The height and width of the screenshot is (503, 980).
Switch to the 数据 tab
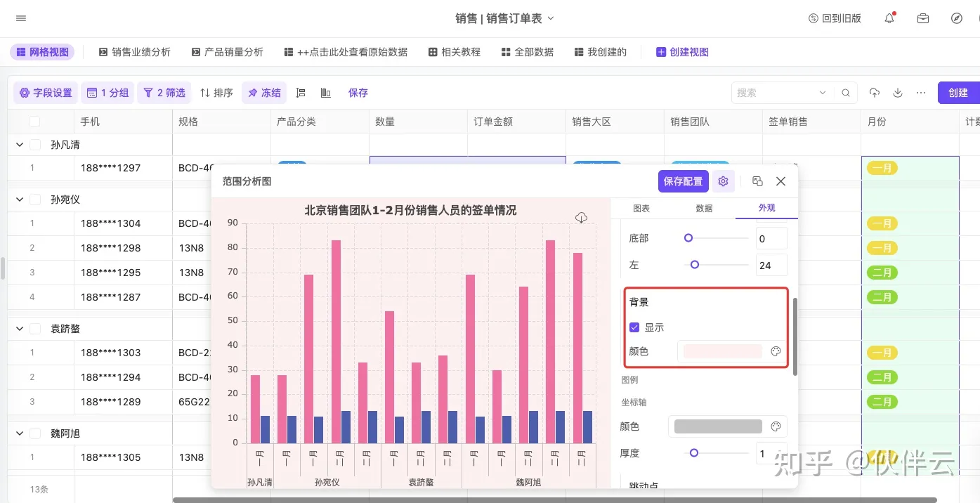point(704,208)
